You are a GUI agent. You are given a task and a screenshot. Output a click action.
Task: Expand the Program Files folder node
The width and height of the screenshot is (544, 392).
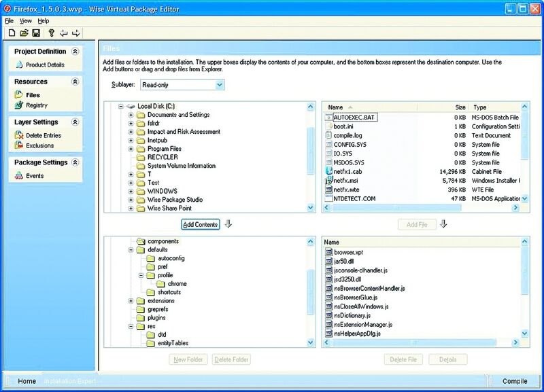click(x=131, y=149)
